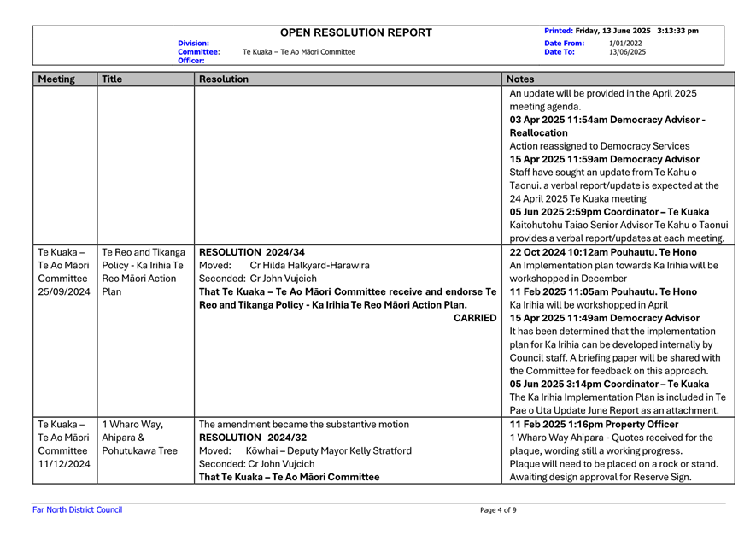This screenshot has width=756, height=535.
Task: Click Action reassigned to Democracy Services text
Action: (x=600, y=146)
